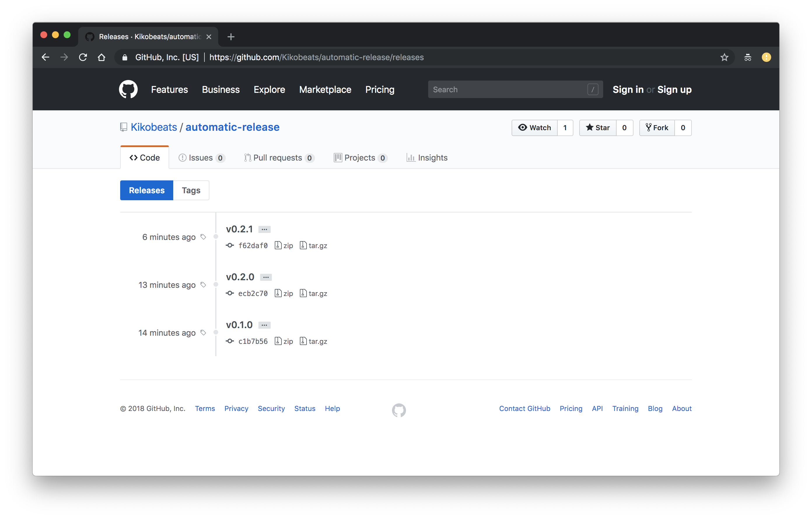This screenshot has width=812, height=519.
Task: Click the browser reload icon
Action: pyautogui.click(x=83, y=58)
